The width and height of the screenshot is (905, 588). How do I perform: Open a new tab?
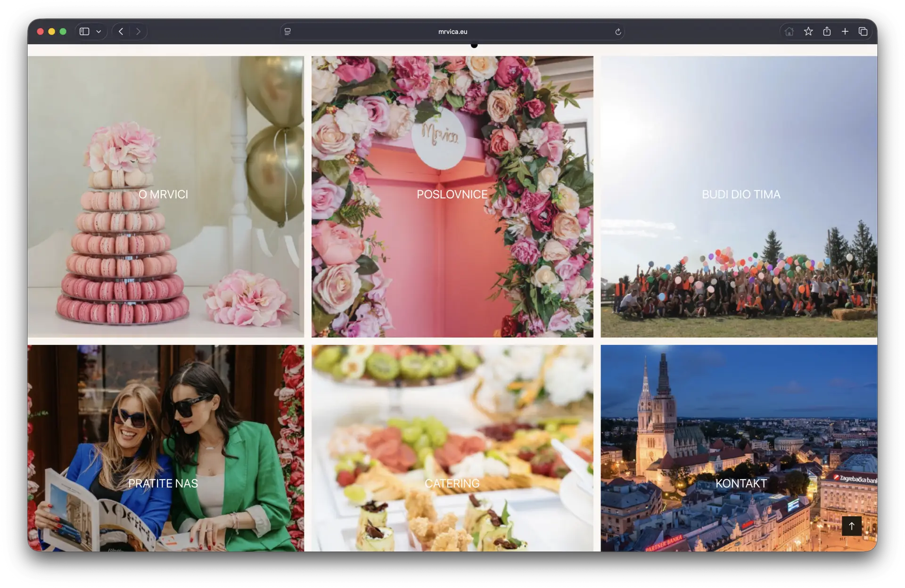coord(845,32)
